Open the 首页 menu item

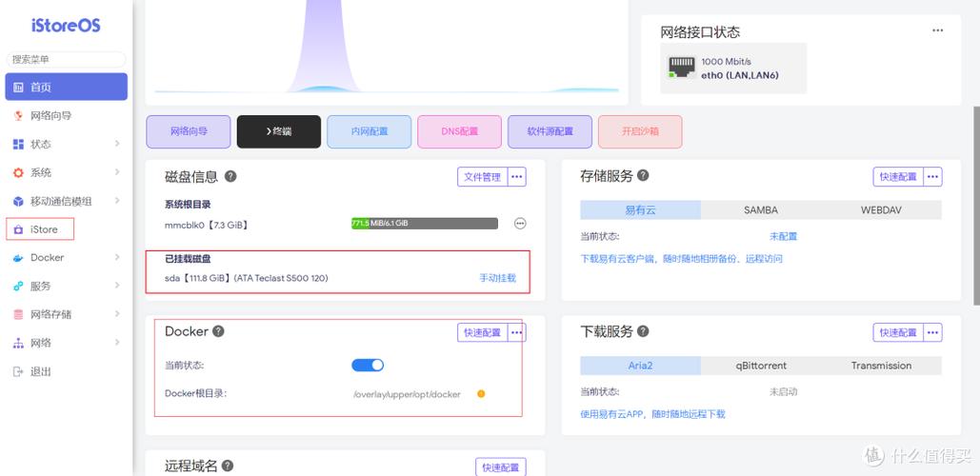(x=67, y=87)
